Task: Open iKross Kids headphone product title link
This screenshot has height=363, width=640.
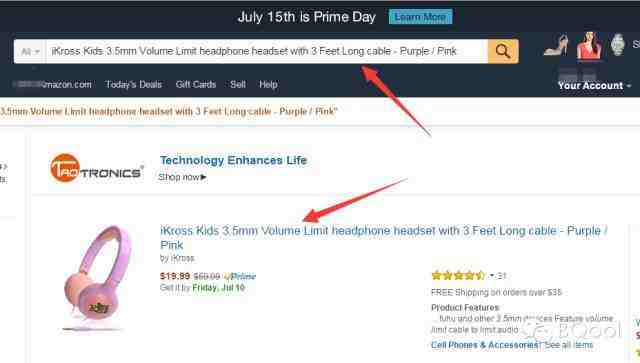Action: pos(384,238)
